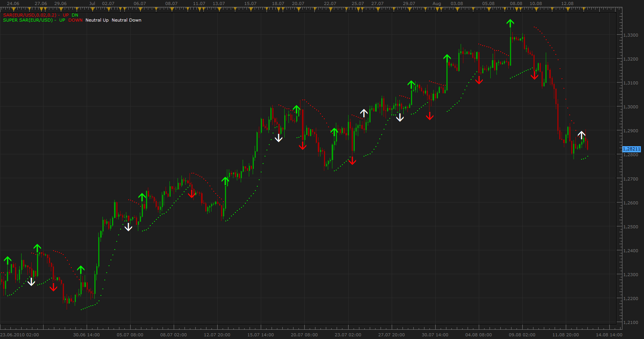This screenshot has width=644, height=339.
Task: Click the 'Jul' month label on top scale
Action: click(x=92, y=3)
